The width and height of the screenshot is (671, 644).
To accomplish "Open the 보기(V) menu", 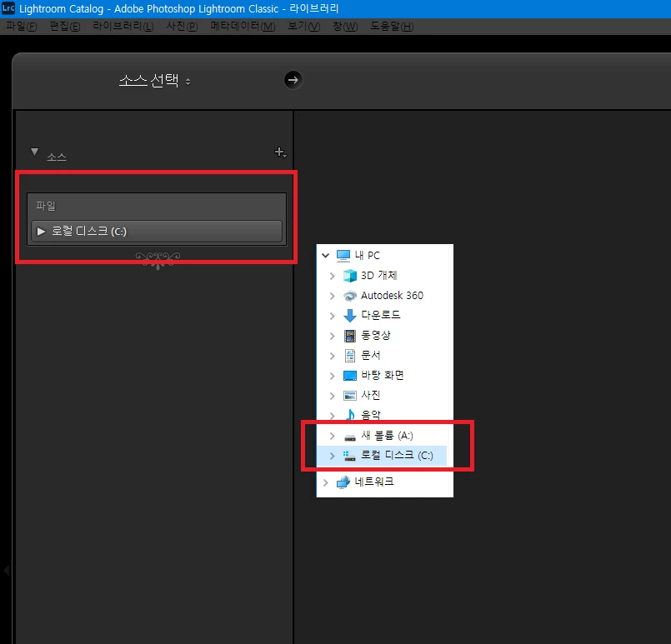I will tap(304, 27).
